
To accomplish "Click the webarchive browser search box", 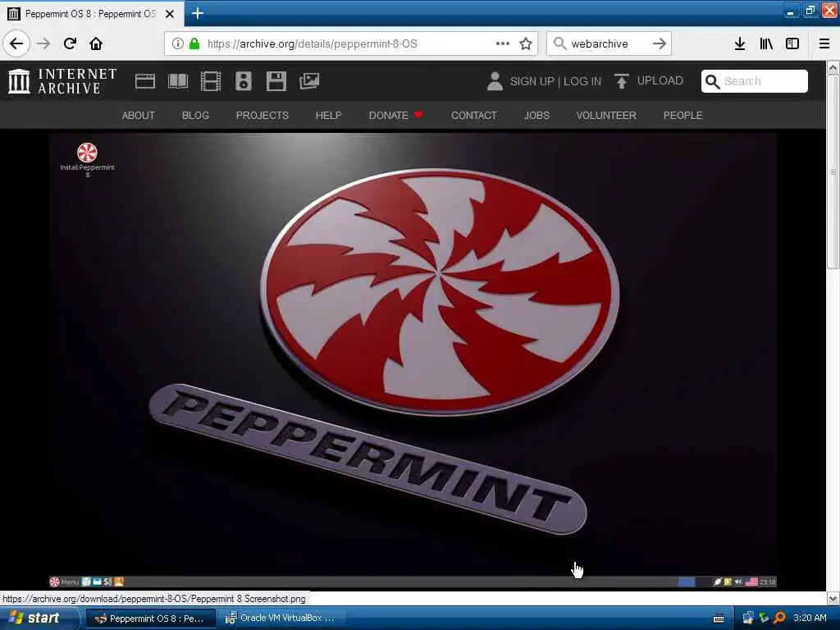I will pos(609,43).
